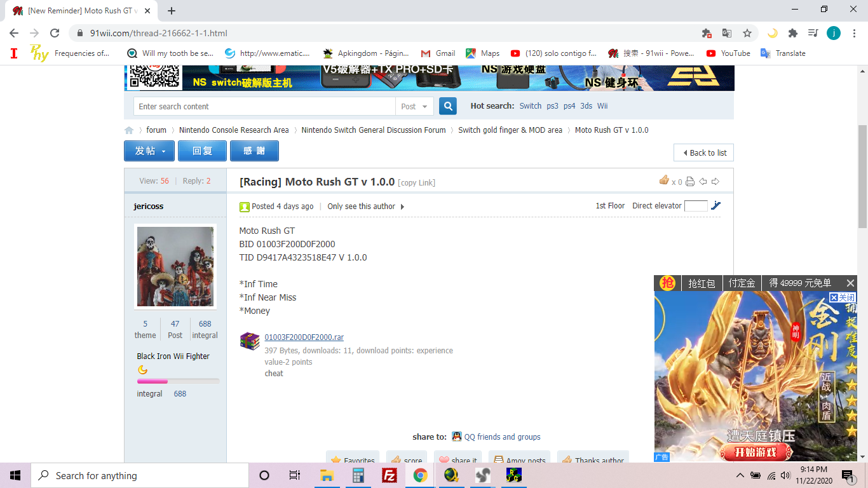Click jericoss avatar thumbnail

pos(175,266)
